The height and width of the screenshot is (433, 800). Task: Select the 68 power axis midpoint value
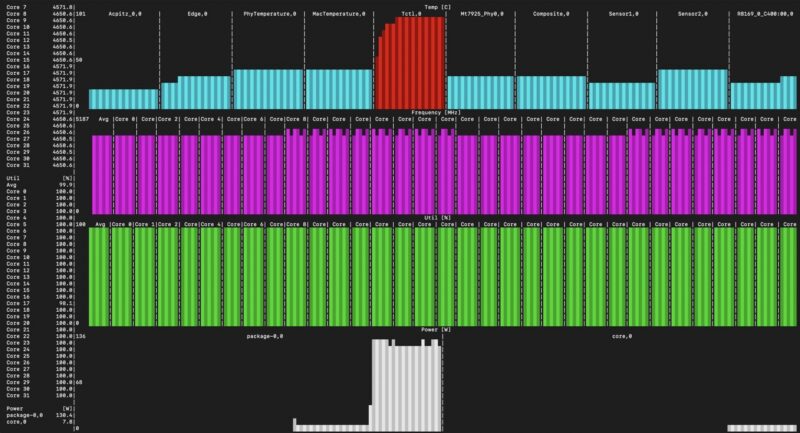[79, 382]
